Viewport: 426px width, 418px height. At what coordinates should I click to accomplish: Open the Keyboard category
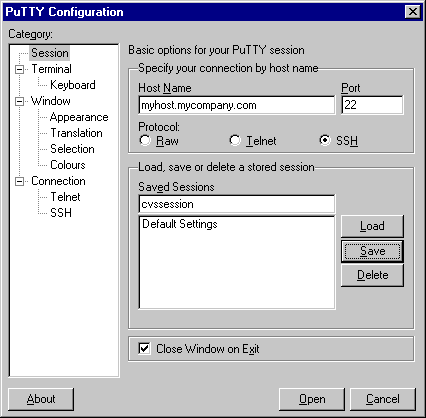click(73, 85)
